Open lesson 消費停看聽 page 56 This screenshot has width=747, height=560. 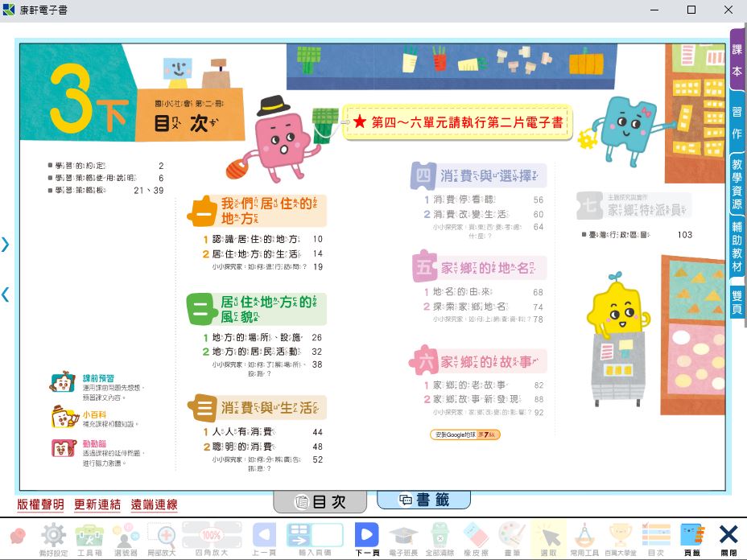(x=484, y=200)
